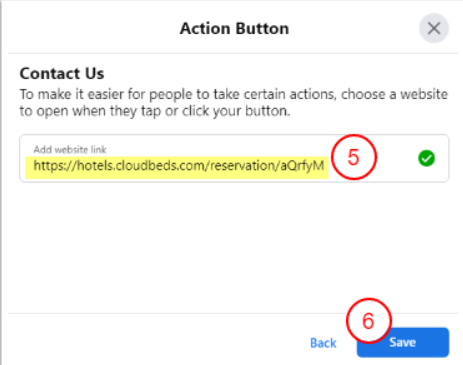
Task: Click the red circled number 5
Action: point(354,157)
